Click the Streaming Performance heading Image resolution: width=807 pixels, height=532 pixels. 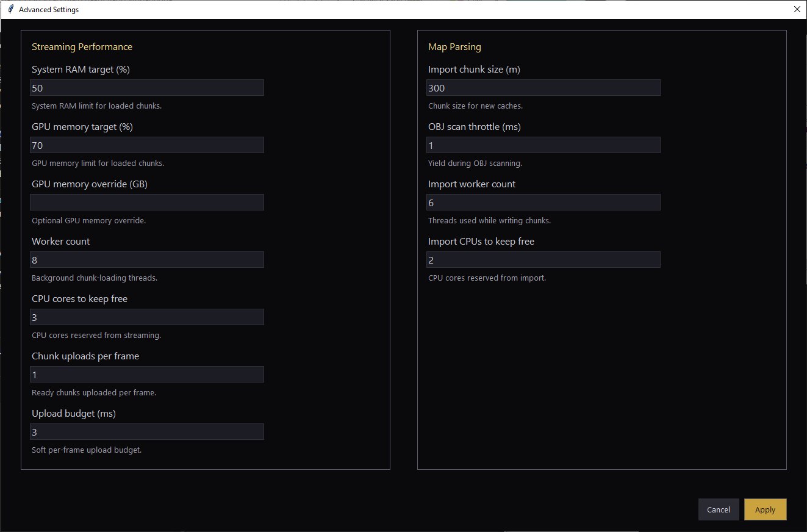point(82,47)
